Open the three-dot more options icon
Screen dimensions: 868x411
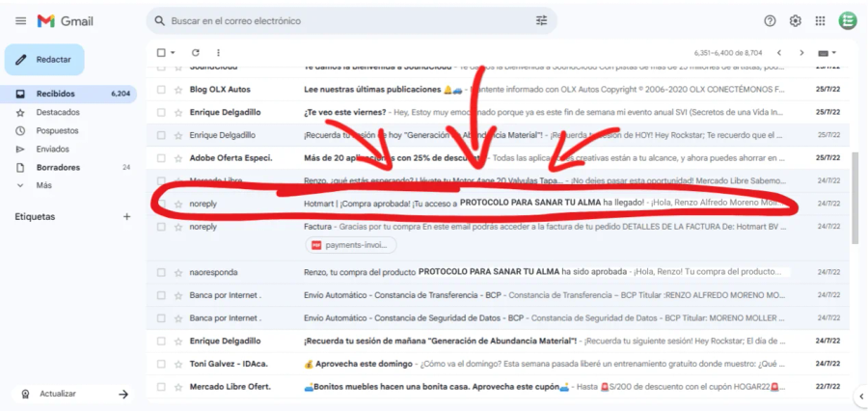point(219,52)
